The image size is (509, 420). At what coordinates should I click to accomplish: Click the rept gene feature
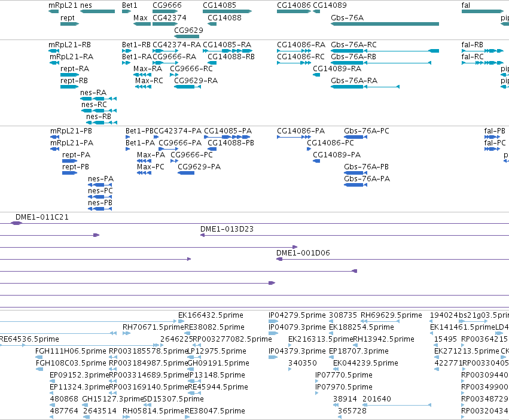[70, 24]
